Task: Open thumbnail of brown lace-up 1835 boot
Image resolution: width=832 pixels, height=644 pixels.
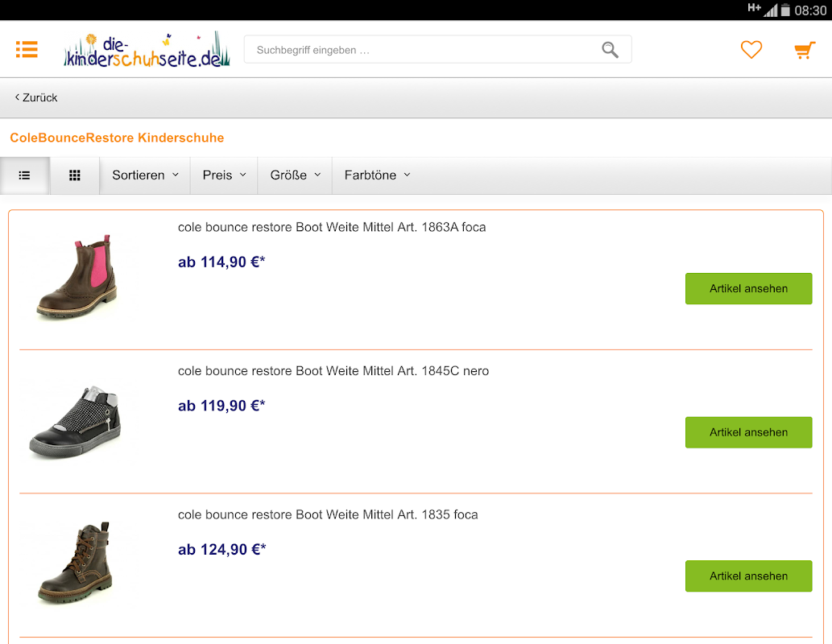Action: [76, 563]
